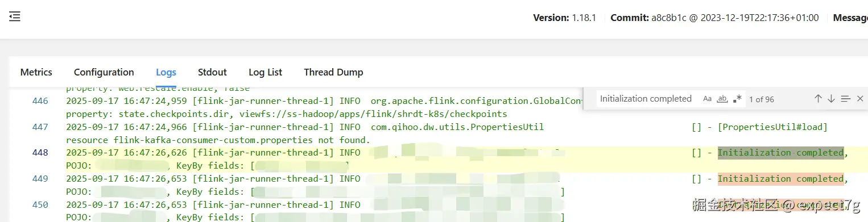Screen dimensions: 868x222
Task: Toggle Match Whole Word option
Action: (x=722, y=99)
